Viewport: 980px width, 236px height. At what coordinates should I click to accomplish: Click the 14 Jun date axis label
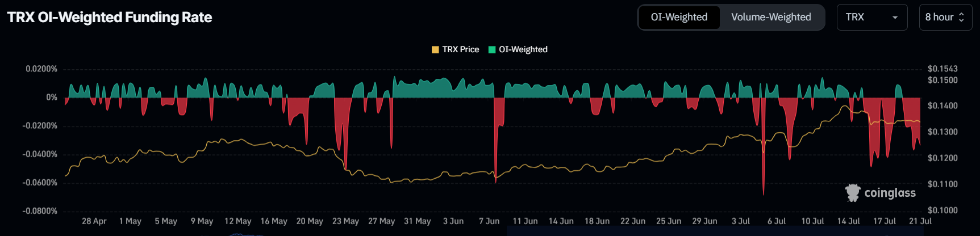(561, 221)
